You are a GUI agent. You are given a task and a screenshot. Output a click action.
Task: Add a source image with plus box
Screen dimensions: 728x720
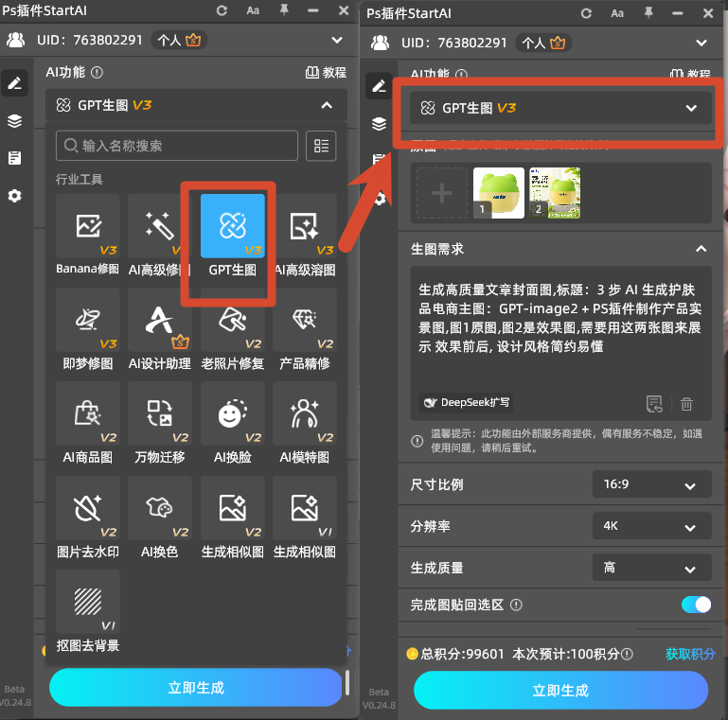pos(442,193)
